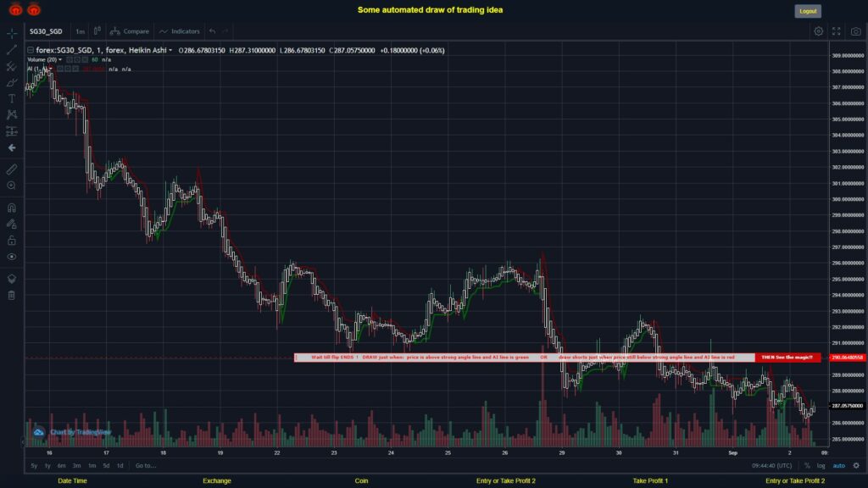Click the 290.06 price label on the axis
This screenshot has height=488, width=868.
(x=847, y=358)
